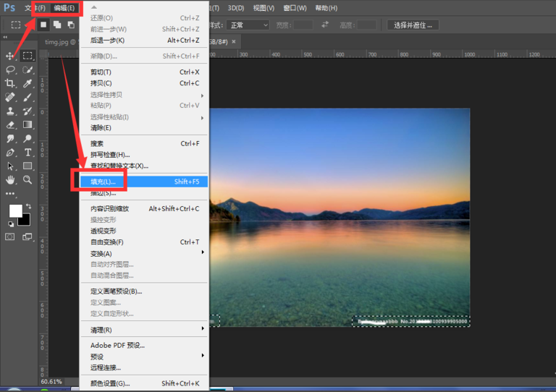Select the Pen tool

pyautogui.click(x=10, y=153)
